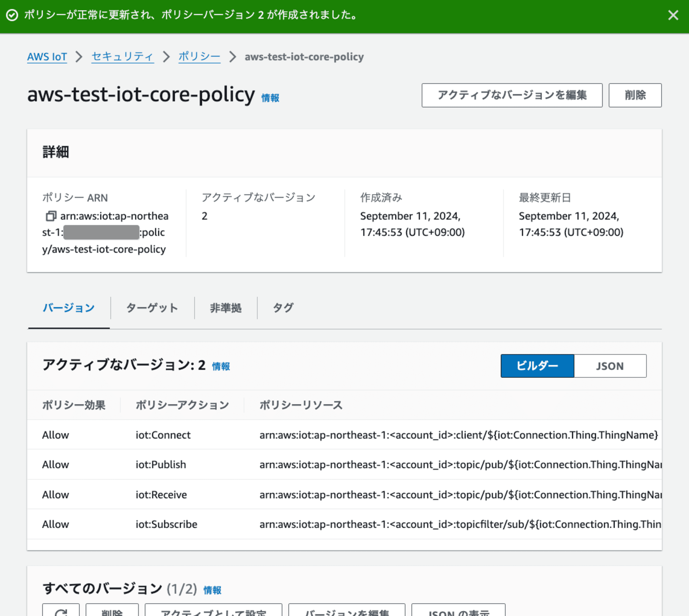Select iot:Receive action cell
This screenshot has height=616, width=689.
161,495
